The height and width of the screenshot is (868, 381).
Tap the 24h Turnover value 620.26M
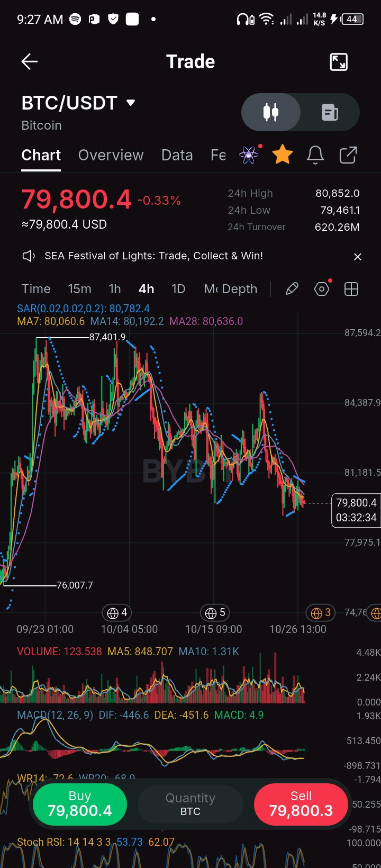337,228
